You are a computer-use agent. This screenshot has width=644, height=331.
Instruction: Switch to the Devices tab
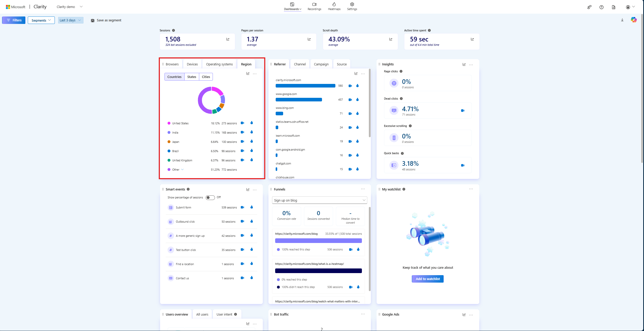(x=192, y=64)
